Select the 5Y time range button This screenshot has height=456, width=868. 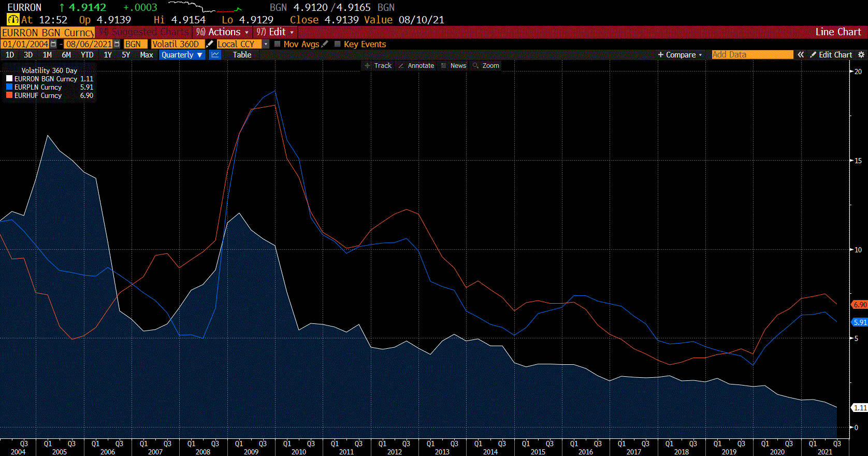pyautogui.click(x=126, y=55)
